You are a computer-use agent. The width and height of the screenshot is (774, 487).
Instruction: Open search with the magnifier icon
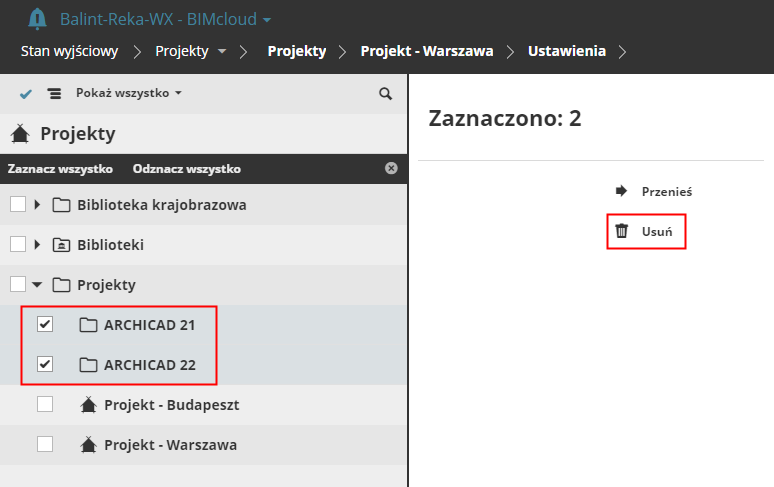tap(385, 94)
